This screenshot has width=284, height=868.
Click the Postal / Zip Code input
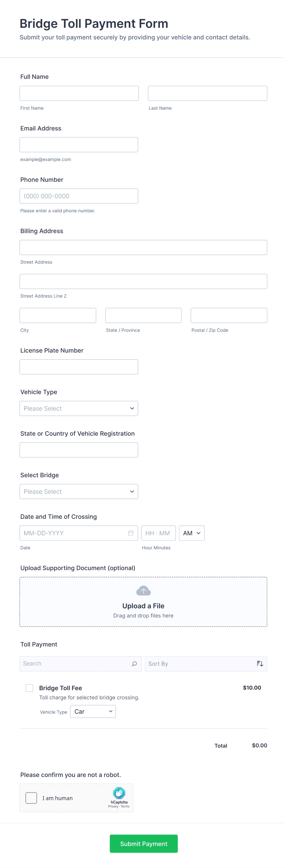click(x=228, y=315)
